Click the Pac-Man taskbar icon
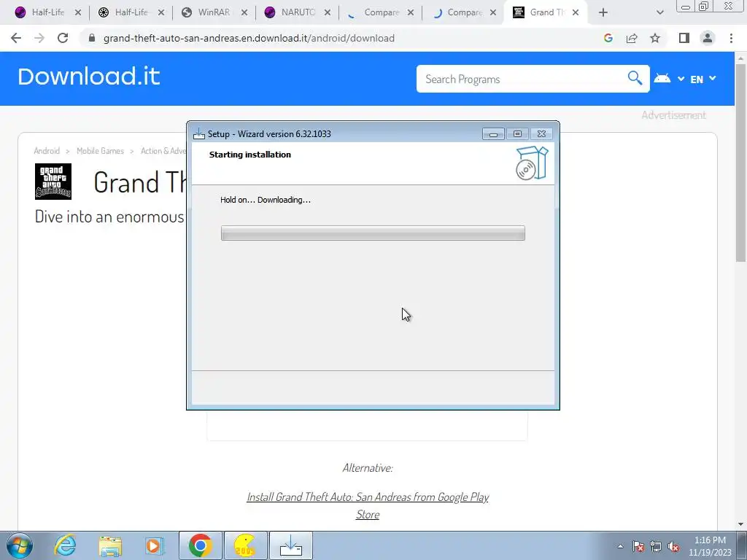 pyautogui.click(x=245, y=545)
